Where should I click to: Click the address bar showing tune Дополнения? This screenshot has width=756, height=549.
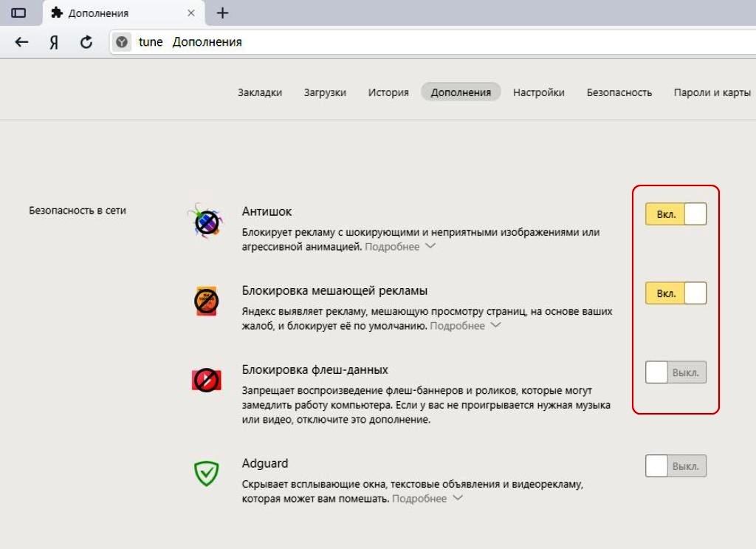pyautogui.click(x=433, y=42)
